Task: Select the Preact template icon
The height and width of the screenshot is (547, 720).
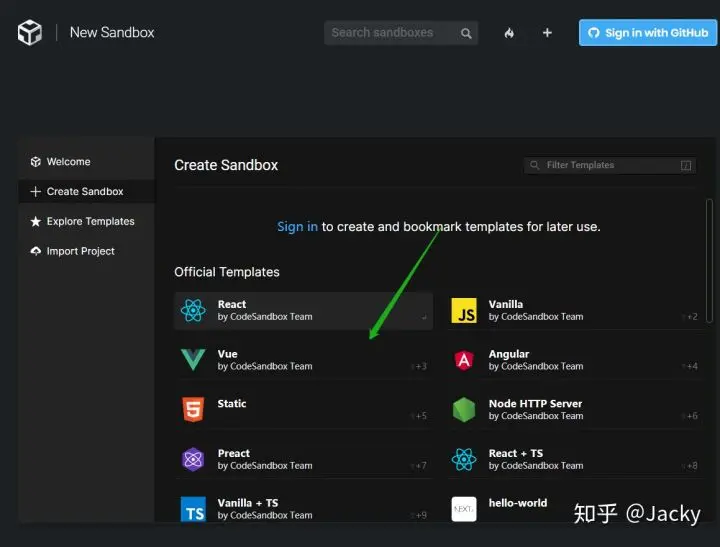Action: tap(193, 459)
